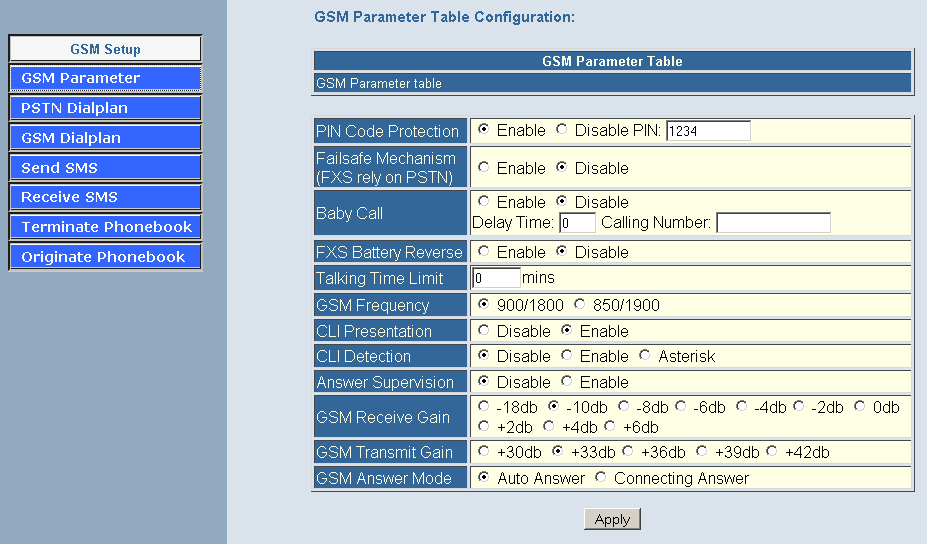Open Originate Phonebook
The height and width of the screenshot is (544, 927).
tap(105, 257)
